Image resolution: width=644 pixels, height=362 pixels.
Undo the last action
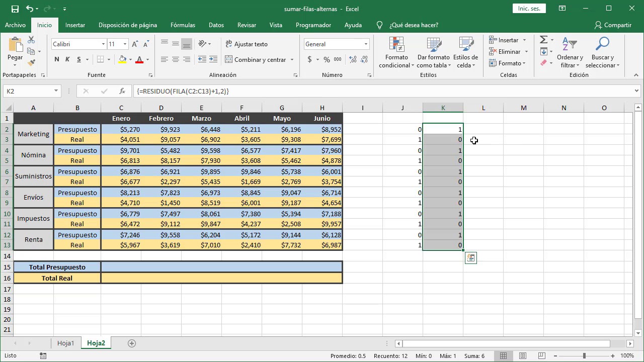pyautogui.click(x=29, y=9)
